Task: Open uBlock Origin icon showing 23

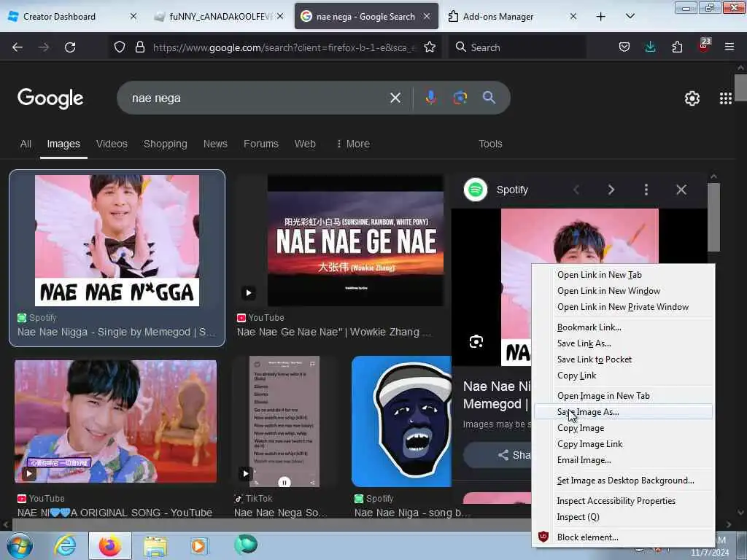Action: 704,46
